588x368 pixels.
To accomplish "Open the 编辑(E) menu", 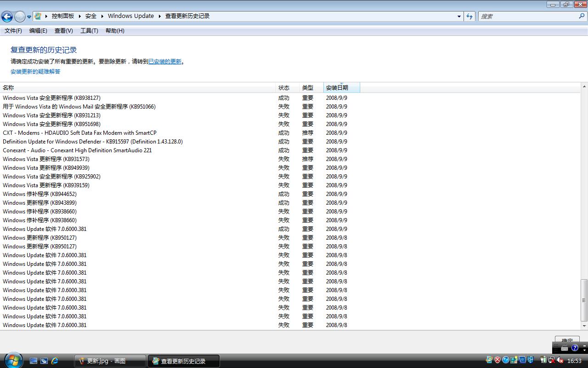I will (x=38, y=31).
